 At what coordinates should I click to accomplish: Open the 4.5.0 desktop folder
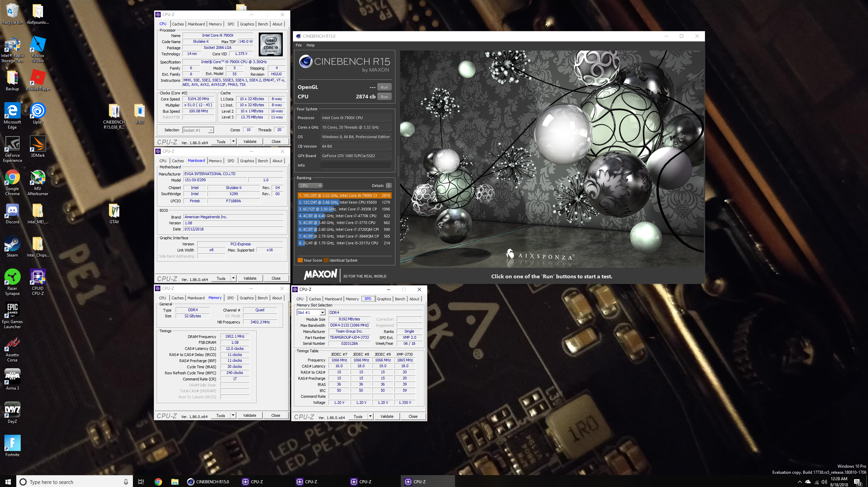(x=139, y=114)
